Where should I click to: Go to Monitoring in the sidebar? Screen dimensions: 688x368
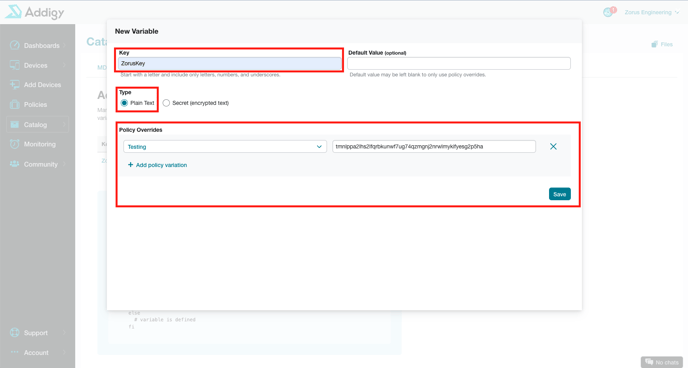39,144
